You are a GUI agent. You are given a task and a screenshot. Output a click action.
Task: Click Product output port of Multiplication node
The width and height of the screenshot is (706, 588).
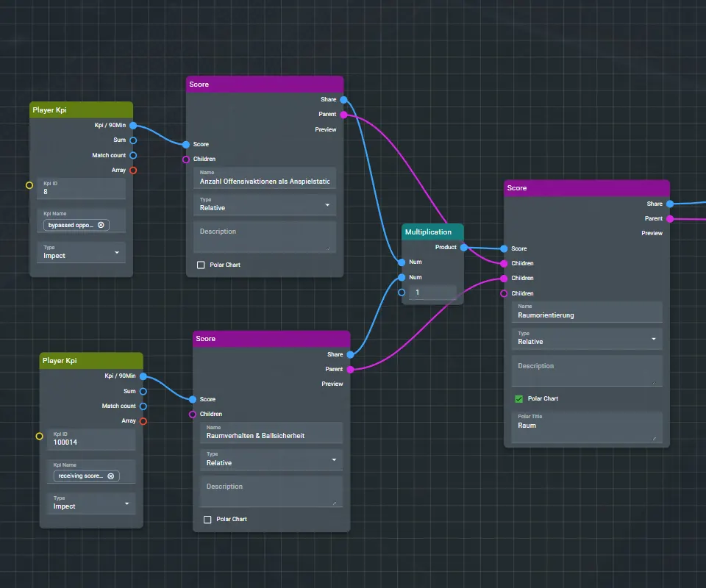click(x=464, y=248)
